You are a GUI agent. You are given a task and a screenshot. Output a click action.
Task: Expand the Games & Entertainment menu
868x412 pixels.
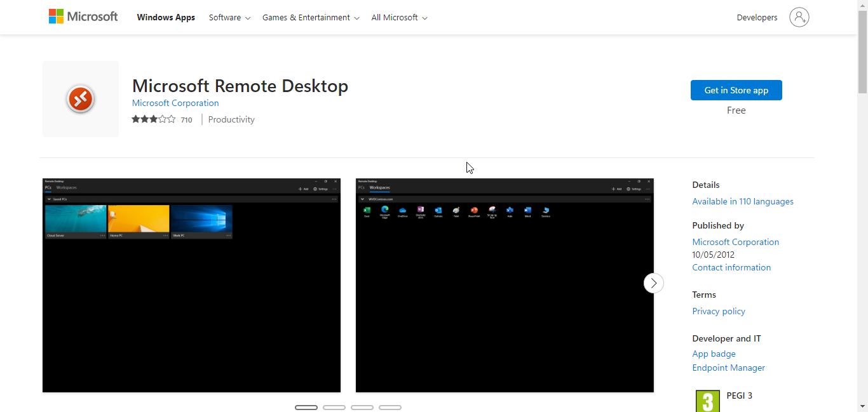(x=311, y=17)
